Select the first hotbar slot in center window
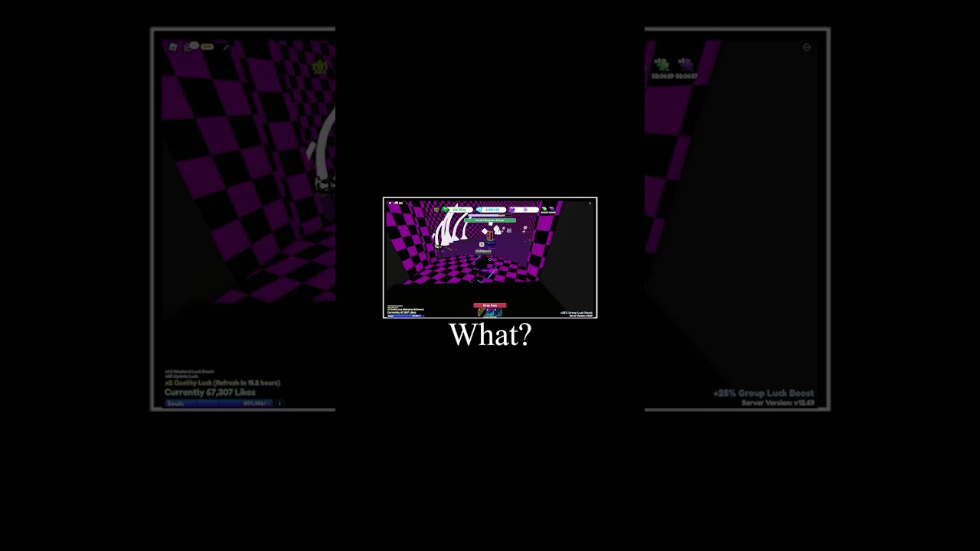Image resolution: width=980 pixels, height=551 pixels. [482, 312]
